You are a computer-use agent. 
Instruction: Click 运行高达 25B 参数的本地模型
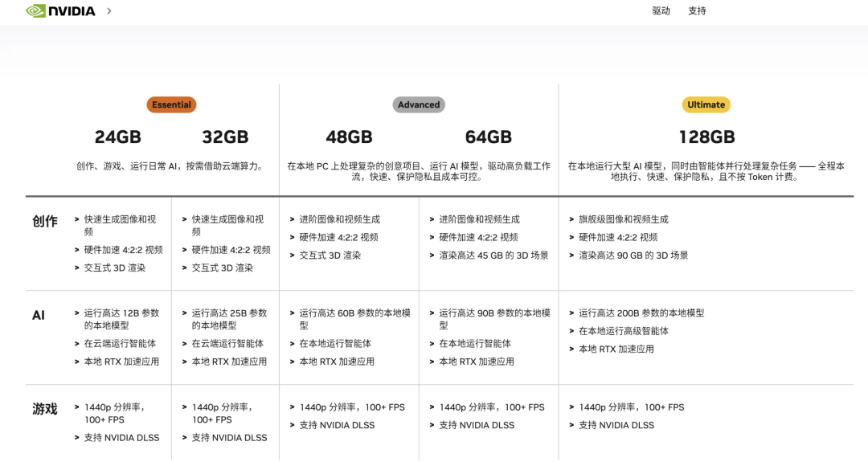[x=229, y=319]
